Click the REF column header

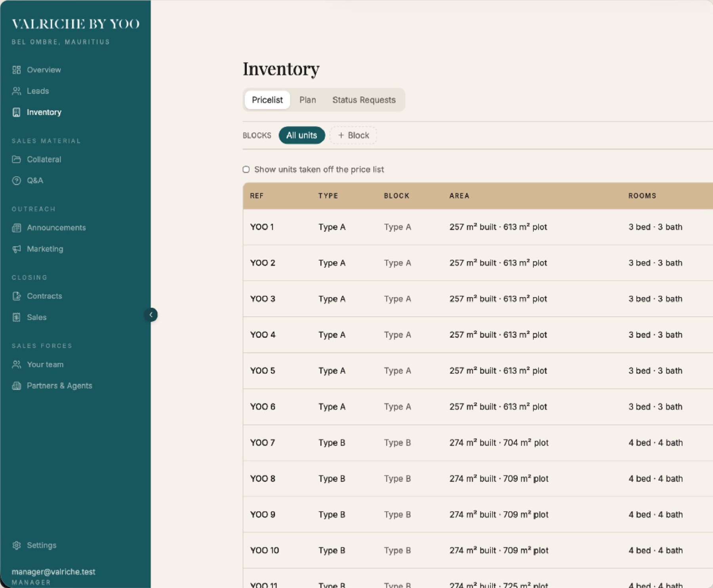coord(257,196)
